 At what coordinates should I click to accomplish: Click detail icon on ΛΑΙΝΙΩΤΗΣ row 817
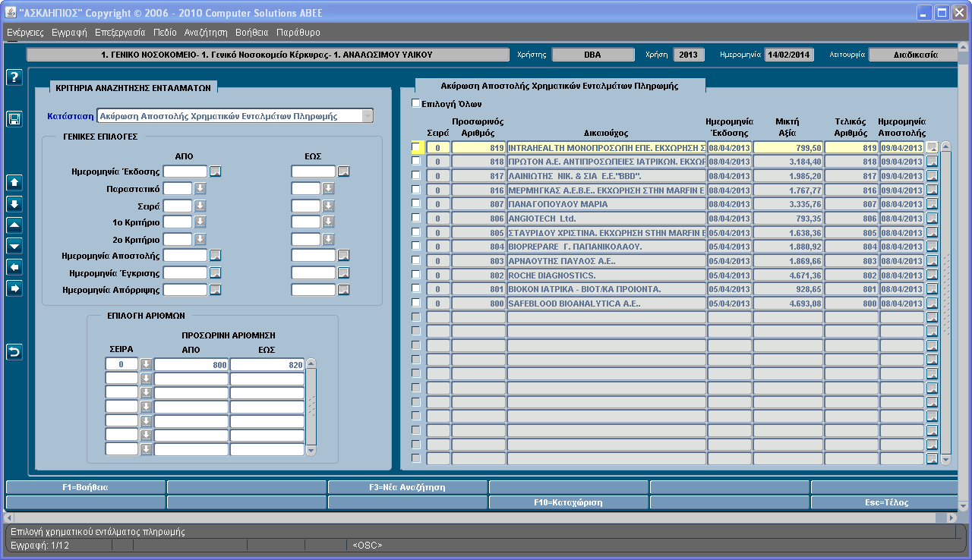point(932,176)
